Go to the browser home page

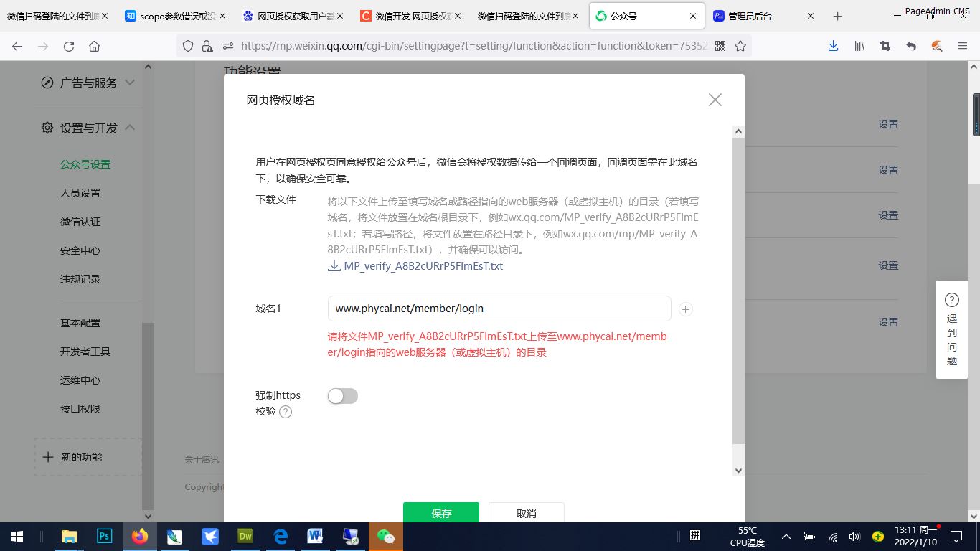tap(94, 46)
